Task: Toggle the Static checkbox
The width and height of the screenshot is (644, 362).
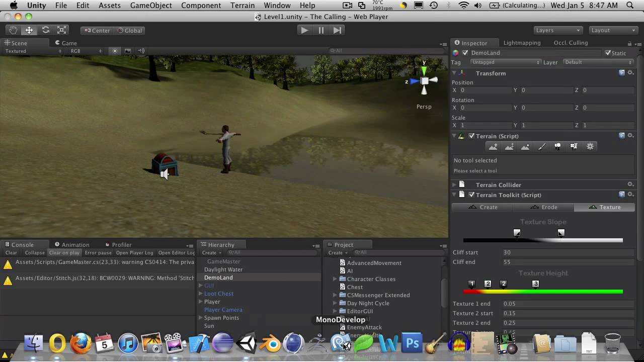Action: coord(608,53)
